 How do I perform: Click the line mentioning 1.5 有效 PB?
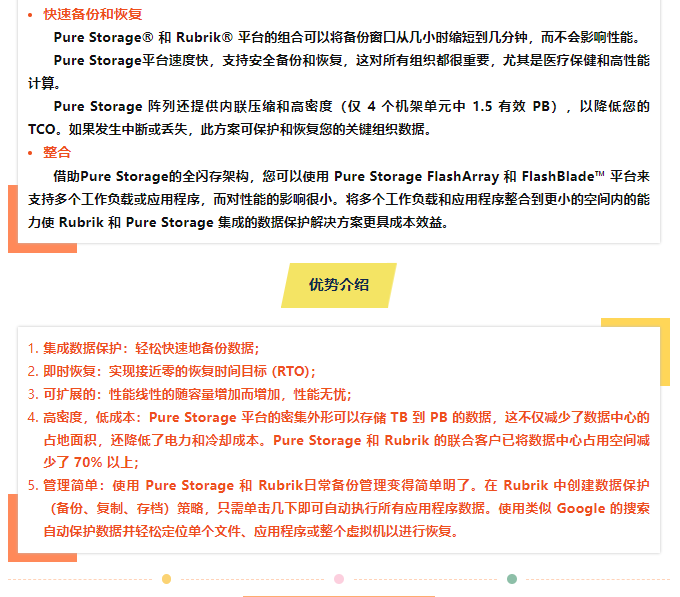point(352,106)
